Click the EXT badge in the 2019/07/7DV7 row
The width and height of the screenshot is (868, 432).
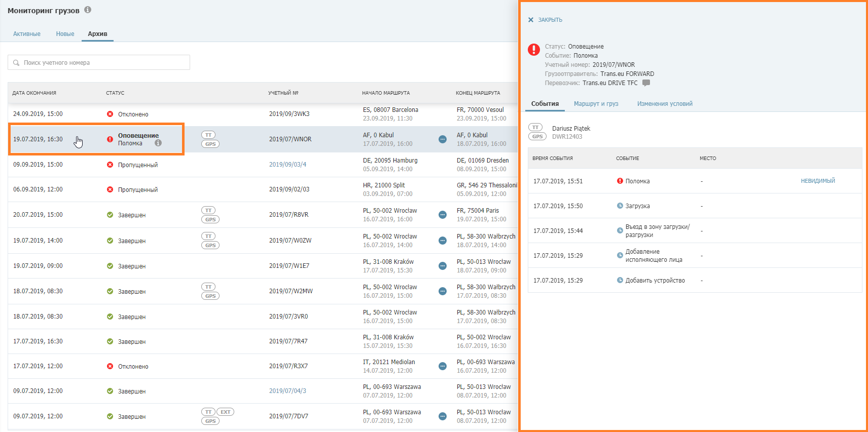[226, 412]
